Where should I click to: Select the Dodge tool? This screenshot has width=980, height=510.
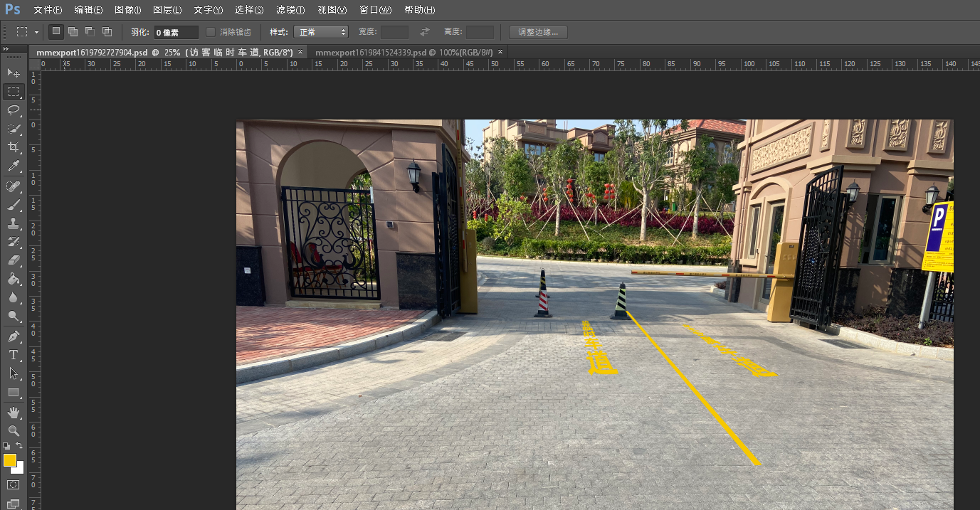pyautogui.click(x=14, y=316)
